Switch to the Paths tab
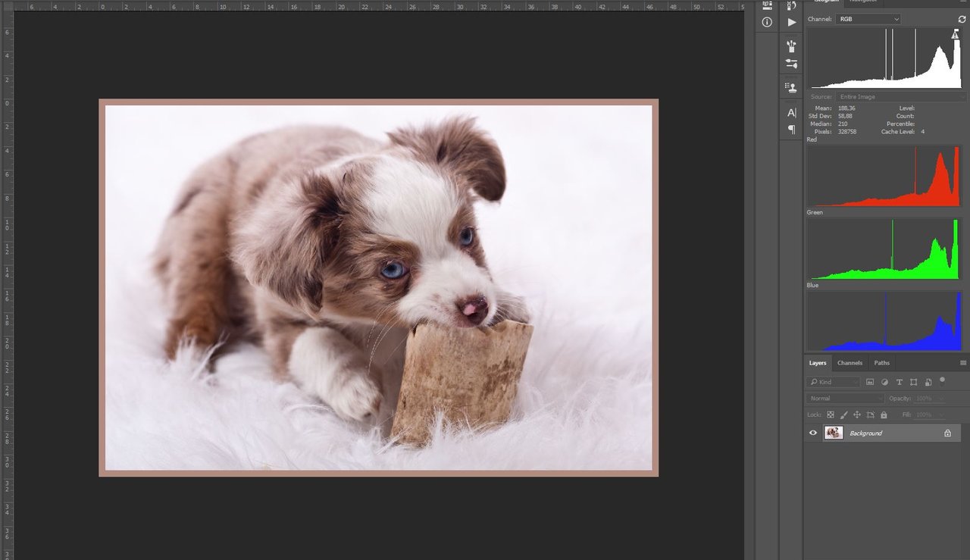The width and height of the screenshot is (970, 560). [881, 363]
